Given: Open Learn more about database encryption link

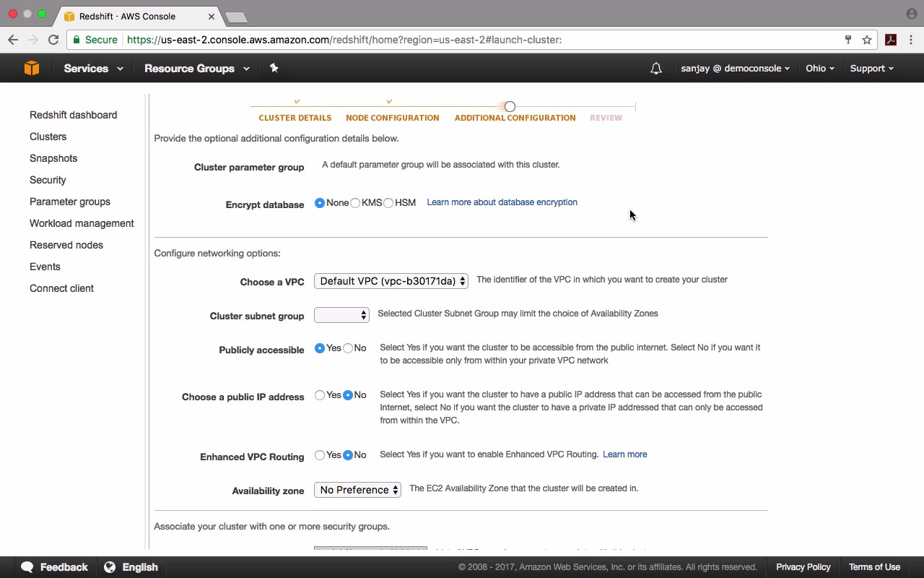Looking at the screenshot, I should pyautogui.click(x=502, y=202).
